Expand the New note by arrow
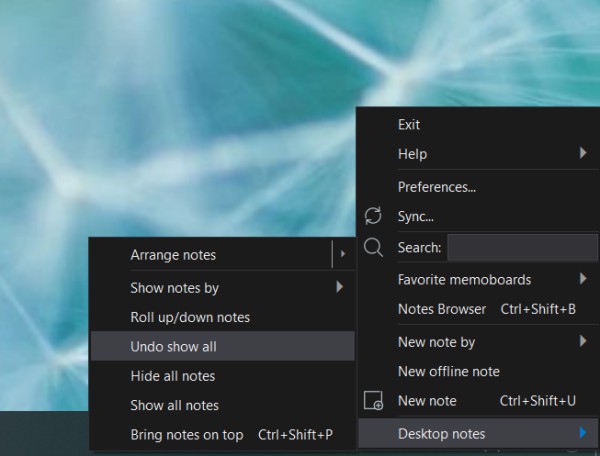 click(583, 341)
